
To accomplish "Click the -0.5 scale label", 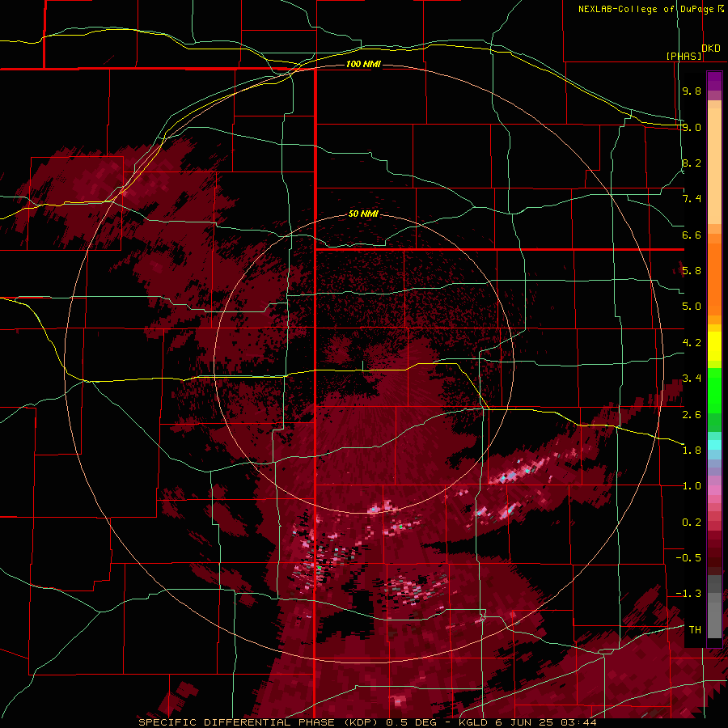I will pyautogui.click(x=688, y=558).
